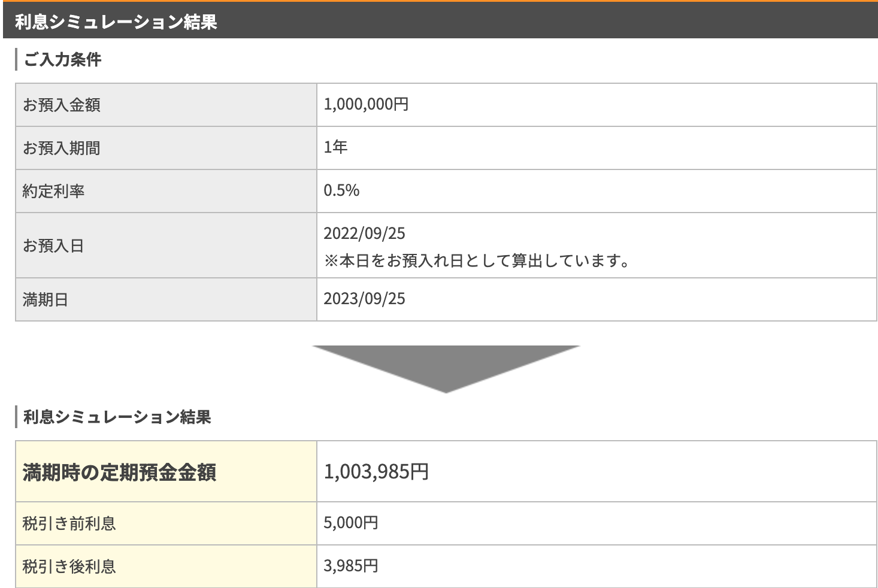Screen dimensions: 878x588
Task: Click the 5,000円 pre-tax interest value
Action: 351,523
